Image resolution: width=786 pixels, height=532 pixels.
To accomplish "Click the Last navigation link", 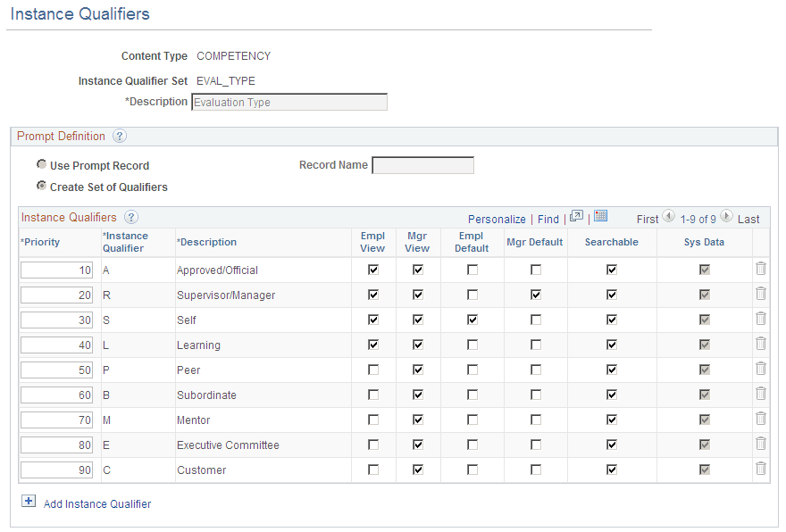I will 748,219.
